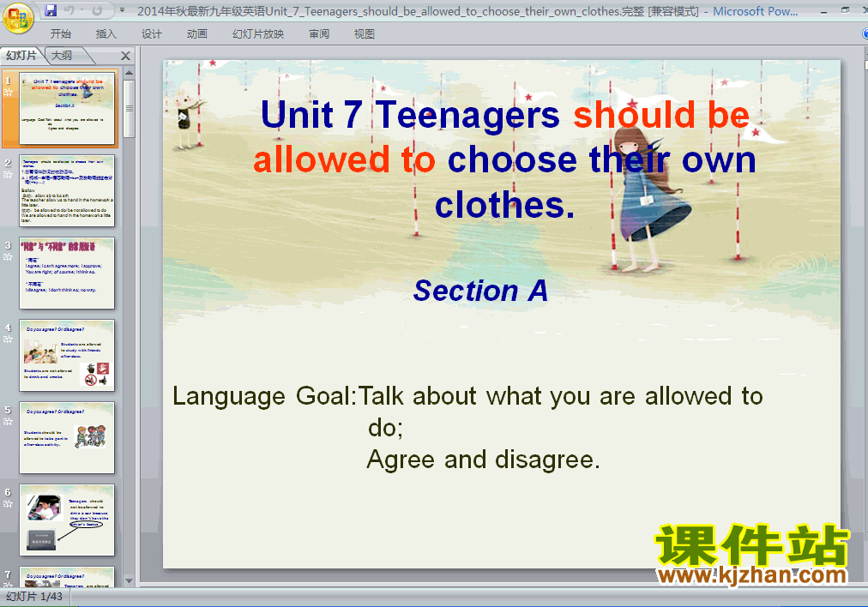Open the 设计 ribbon tab
Screen dimensions: 868x607
[x=152, y=33]
